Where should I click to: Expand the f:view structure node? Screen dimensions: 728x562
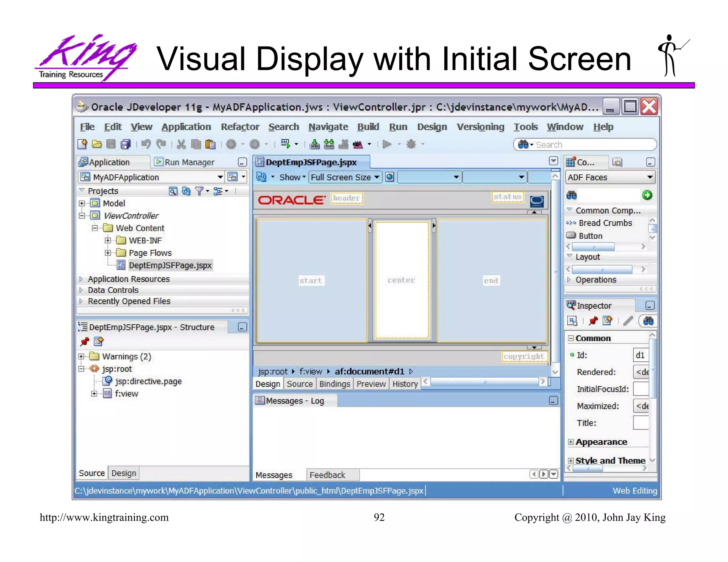point(94,394)
